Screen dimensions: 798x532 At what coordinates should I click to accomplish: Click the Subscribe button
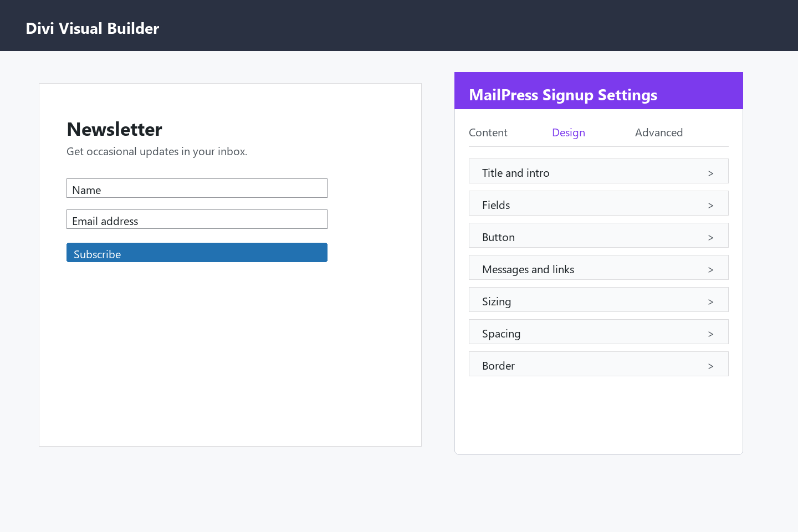pos(197,253)
